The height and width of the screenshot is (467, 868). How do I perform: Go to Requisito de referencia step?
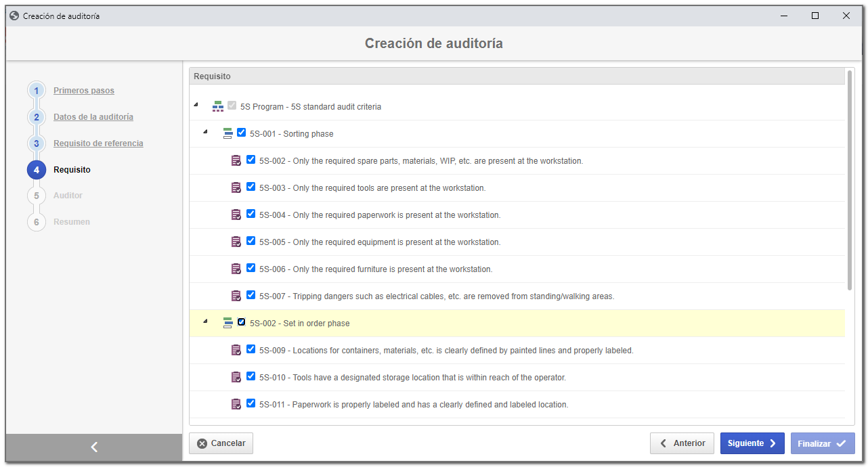coord(98,143)
